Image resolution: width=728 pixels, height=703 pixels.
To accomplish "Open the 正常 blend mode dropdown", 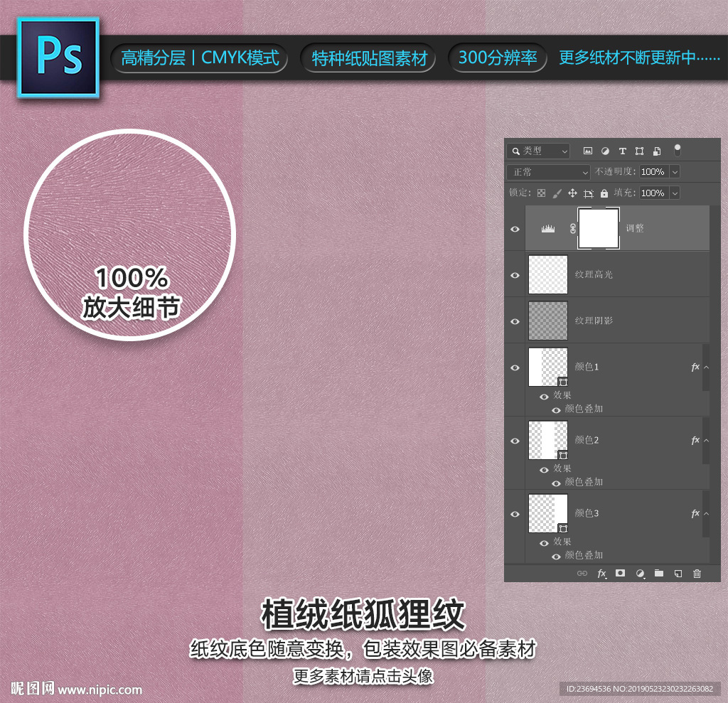I will [x=549, y=172].
